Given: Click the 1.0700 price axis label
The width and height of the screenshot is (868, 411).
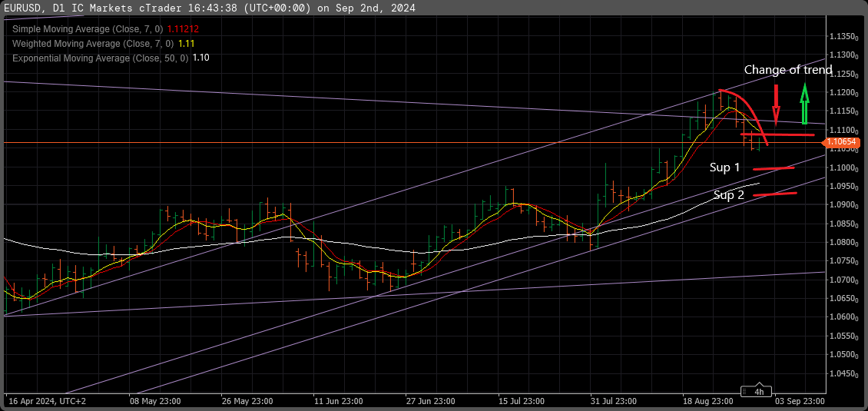Looking at the screenshot, I should (843, 280).
